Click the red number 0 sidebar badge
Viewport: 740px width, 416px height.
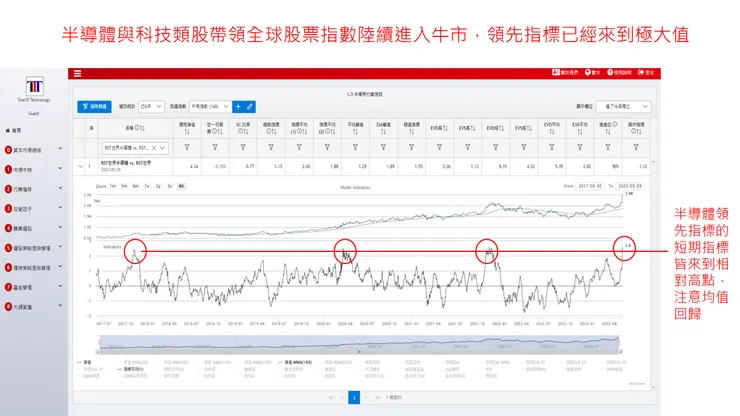tap(8, 150)
